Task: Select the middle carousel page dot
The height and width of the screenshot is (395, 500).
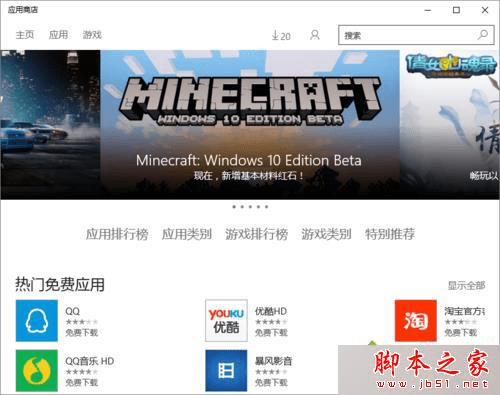Action: [x=250, y=207]
